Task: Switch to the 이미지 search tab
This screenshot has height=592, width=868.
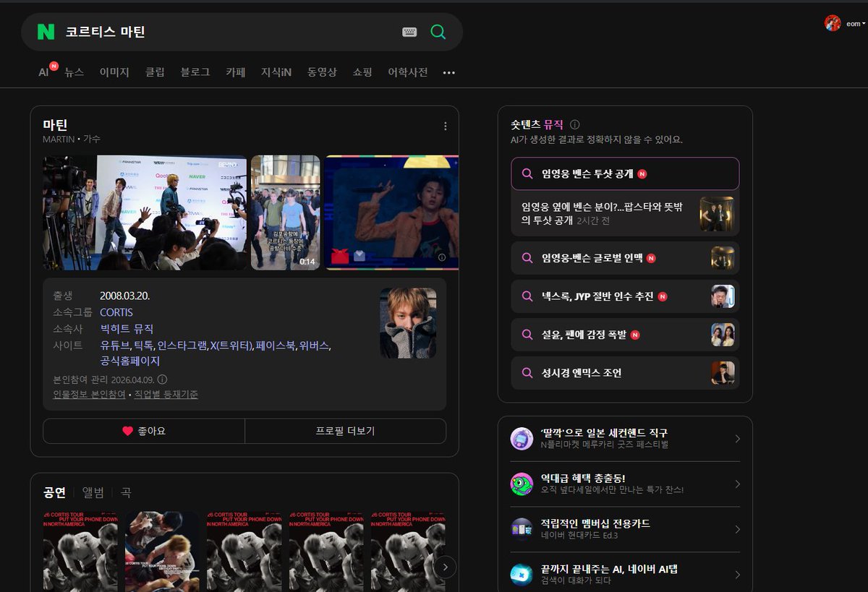Action: click(114, 72)
